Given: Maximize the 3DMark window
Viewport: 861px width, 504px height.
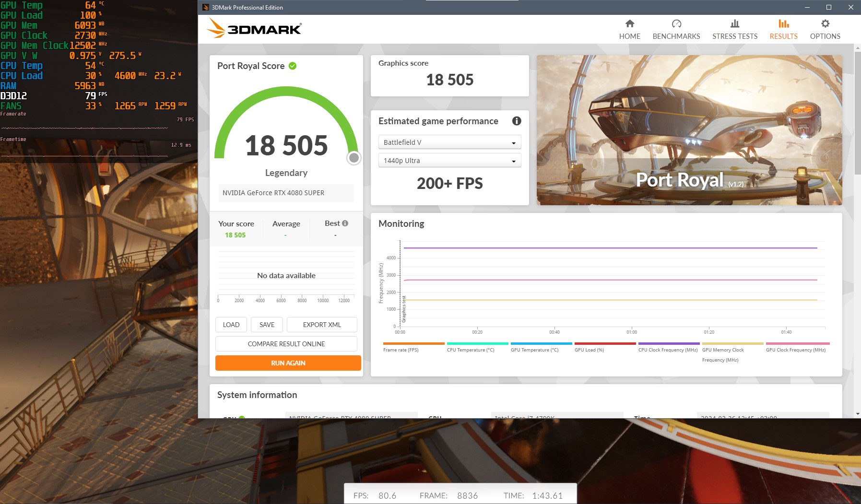Looking at the screenshot, I should pos(829,7).
